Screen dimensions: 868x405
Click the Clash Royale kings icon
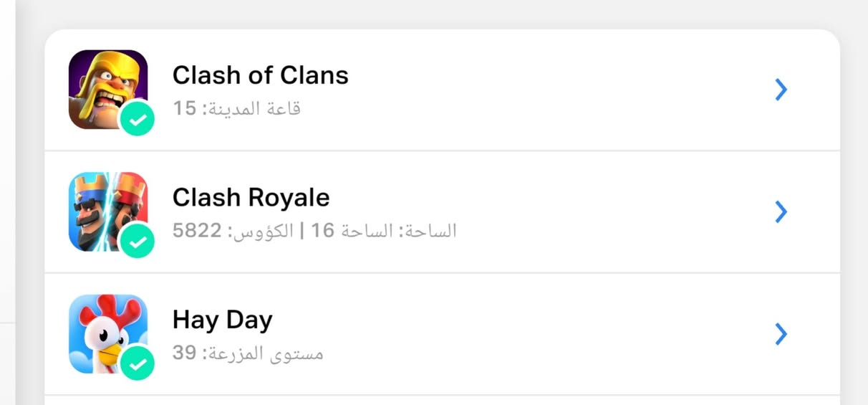click(x=104, y=207)
